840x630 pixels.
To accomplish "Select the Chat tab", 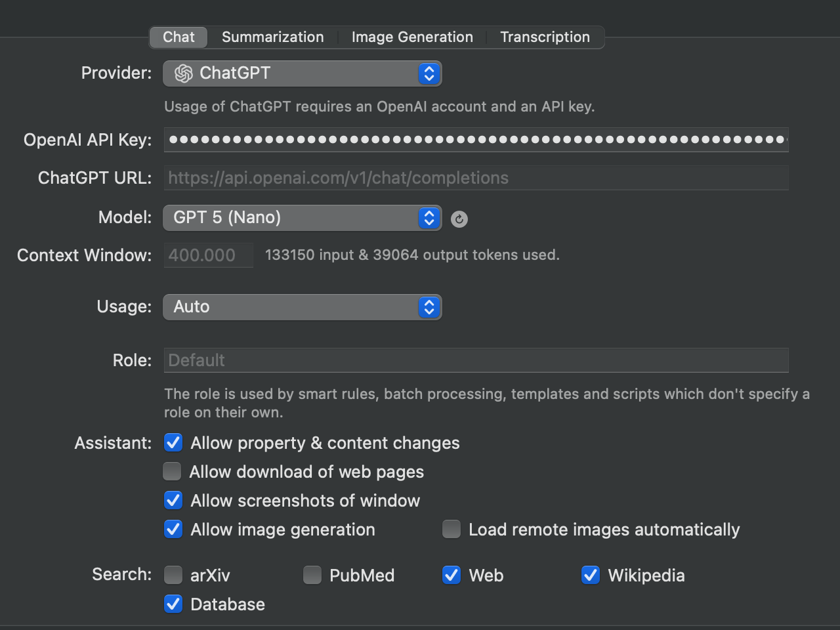I will (178, 37).
